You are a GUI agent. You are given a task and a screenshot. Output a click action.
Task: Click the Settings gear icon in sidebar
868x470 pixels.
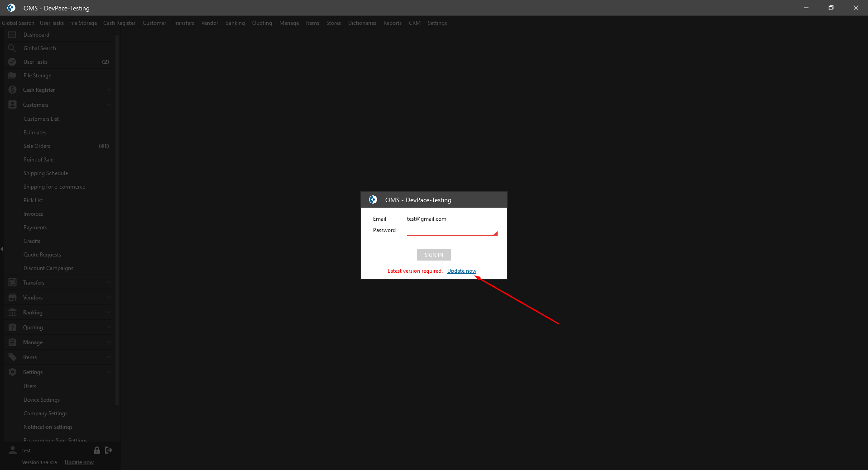tap(12, 372)
